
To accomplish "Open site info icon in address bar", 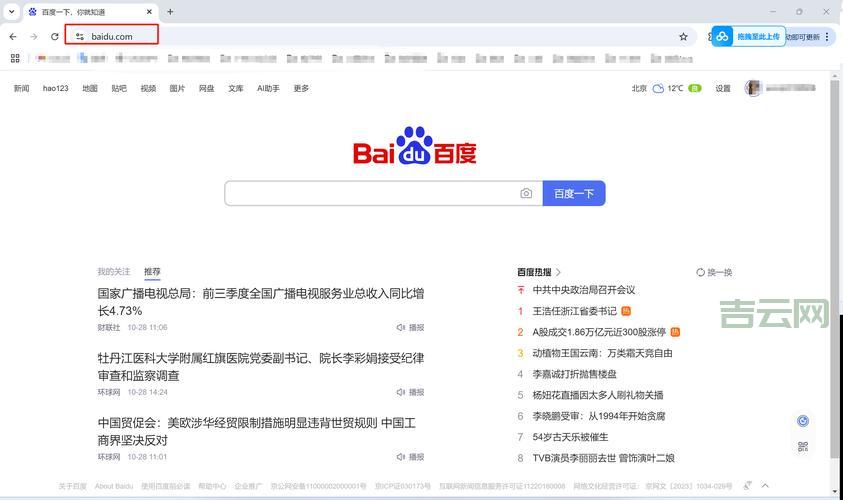I will [80, 37].
